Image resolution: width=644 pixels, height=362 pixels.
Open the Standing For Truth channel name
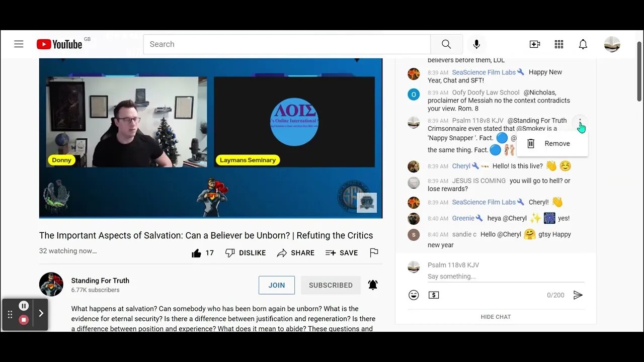100,281
